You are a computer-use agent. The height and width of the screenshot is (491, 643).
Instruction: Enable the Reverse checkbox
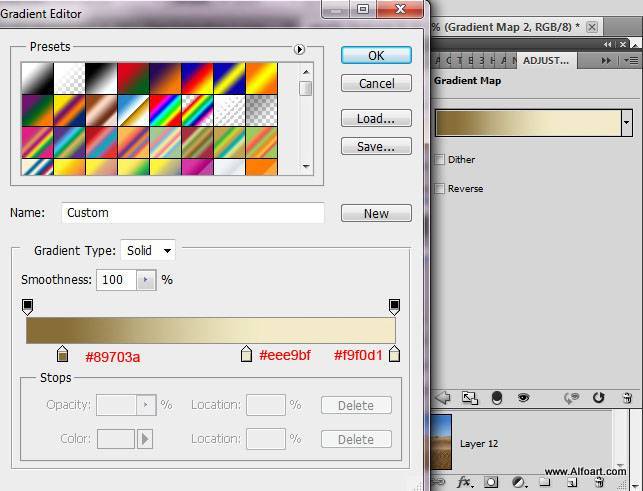[440, 189]
